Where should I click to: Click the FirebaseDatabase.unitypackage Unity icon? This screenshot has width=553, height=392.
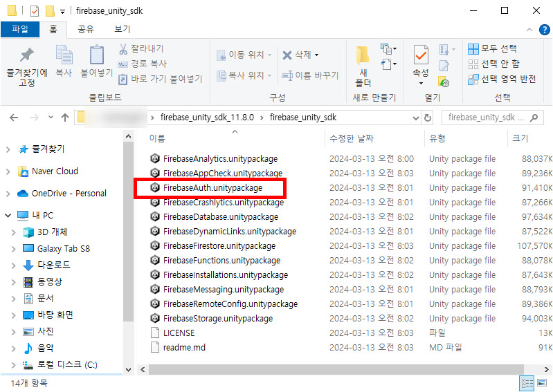pos(155,216)
